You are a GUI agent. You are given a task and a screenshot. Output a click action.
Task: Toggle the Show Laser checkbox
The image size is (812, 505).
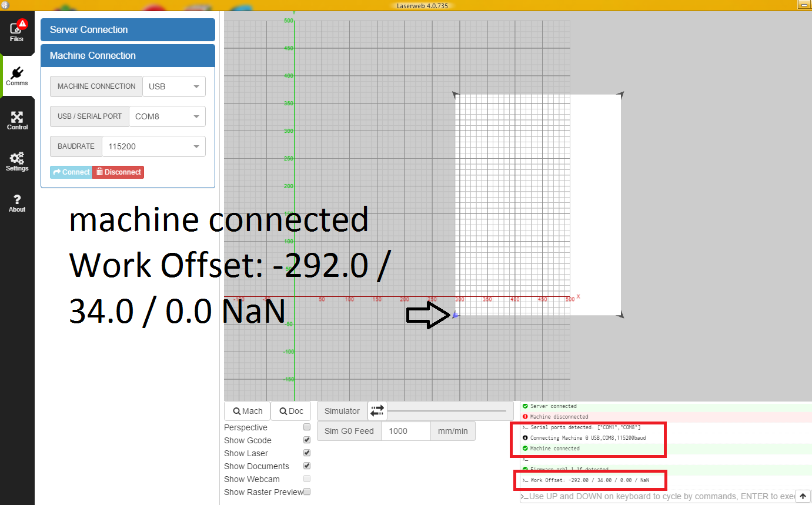(x=306, y=453)
